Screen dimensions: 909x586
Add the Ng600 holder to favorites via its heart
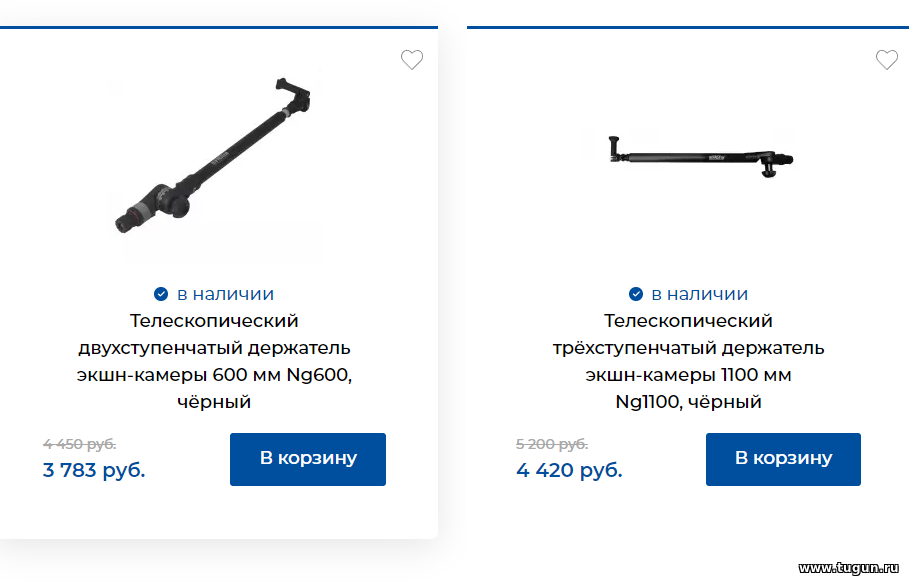click(x=412, y=60)
